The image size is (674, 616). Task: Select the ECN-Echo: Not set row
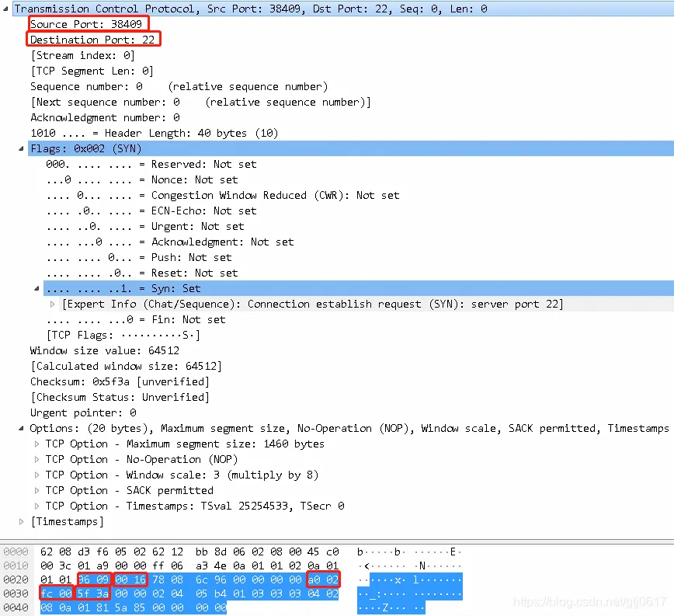point(151,211)
